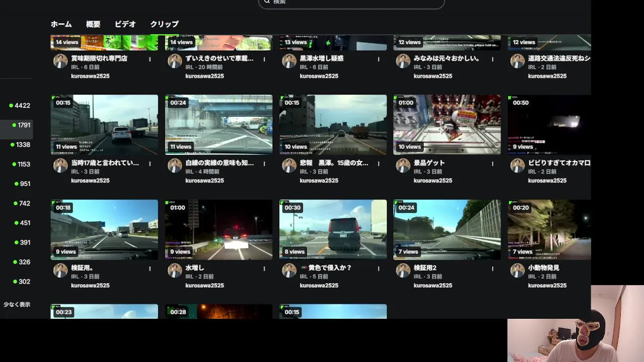Image resolution: width=644 pixels, height=362 pixels.
Task: Play the 景品ゲット claw machine thumbnail
Action: coord(447,125)
